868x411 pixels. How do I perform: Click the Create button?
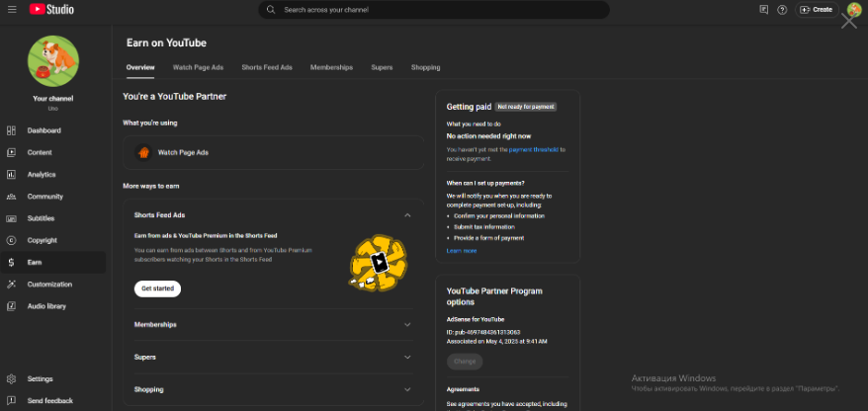pos(817,10)
